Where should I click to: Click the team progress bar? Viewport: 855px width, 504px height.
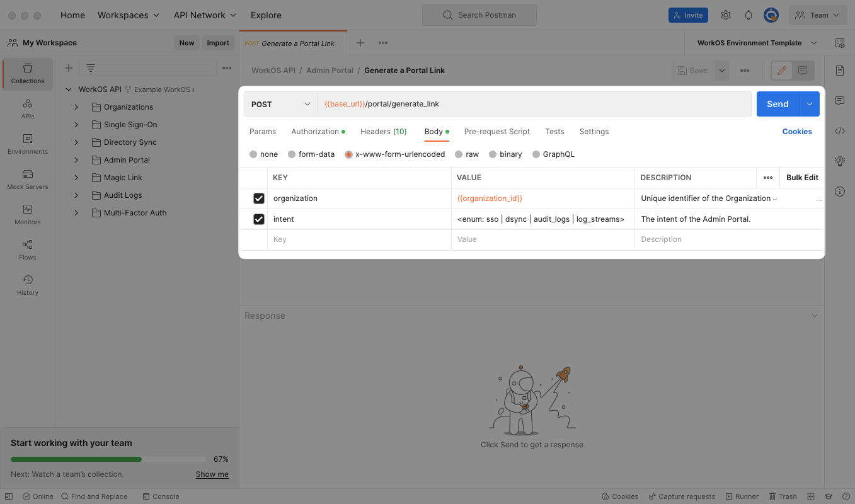108,459
